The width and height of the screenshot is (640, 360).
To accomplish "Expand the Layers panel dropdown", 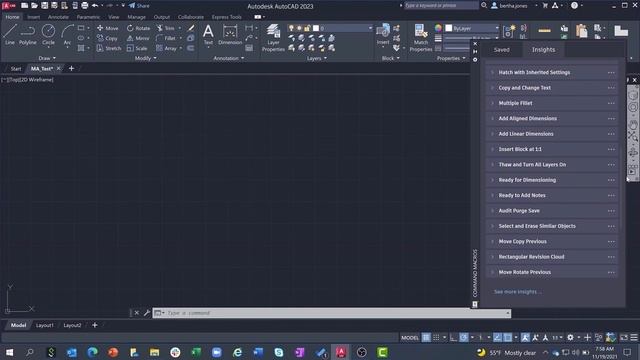I will [x=317, y=58].
